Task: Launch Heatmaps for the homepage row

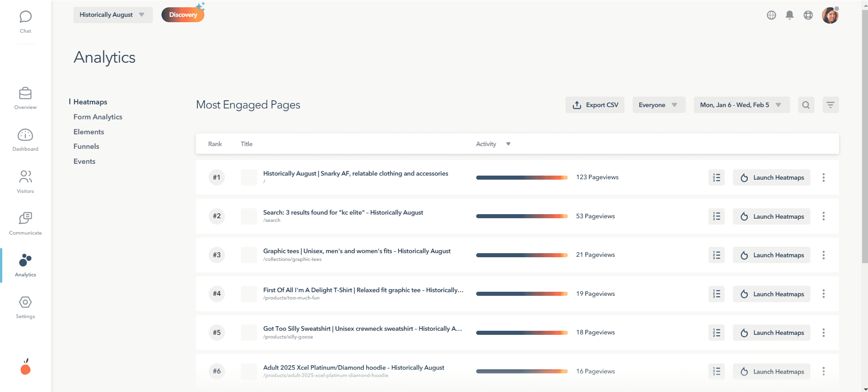Action: [771, 177]
